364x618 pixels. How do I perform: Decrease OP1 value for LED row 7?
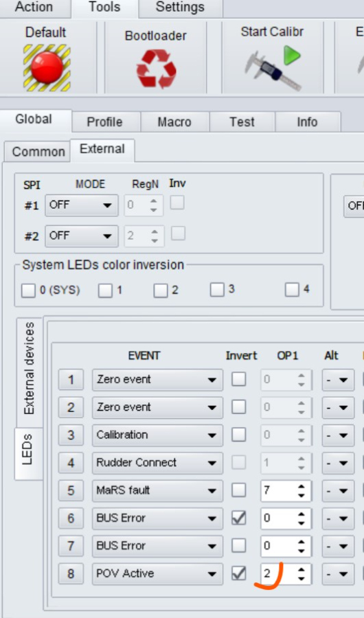point(302,551)
